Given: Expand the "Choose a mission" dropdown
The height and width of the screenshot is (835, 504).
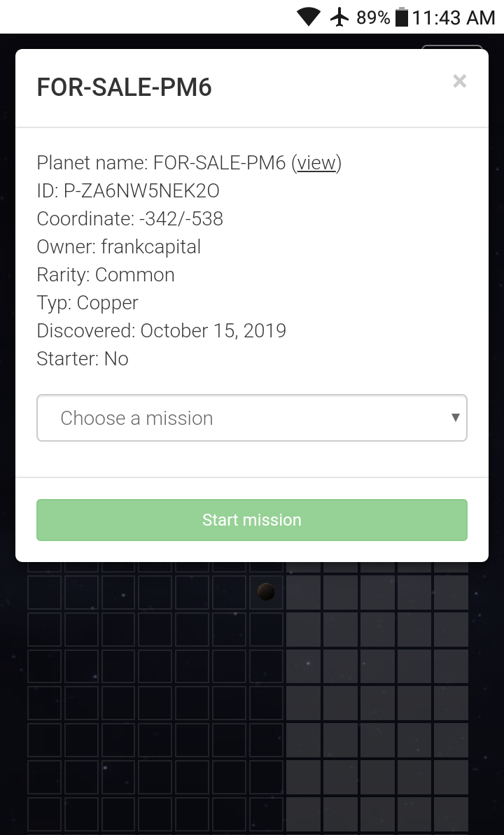Looking at the screenshot, I should point(251,418).
